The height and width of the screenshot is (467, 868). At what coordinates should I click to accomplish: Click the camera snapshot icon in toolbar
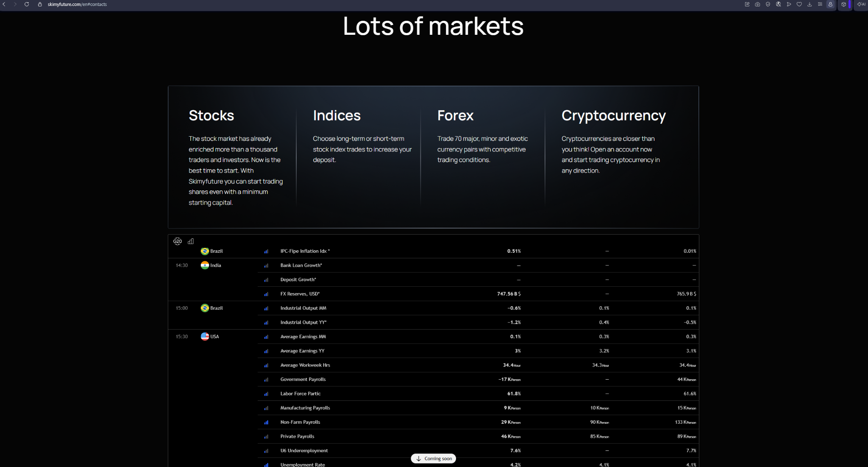coord(757,4)
